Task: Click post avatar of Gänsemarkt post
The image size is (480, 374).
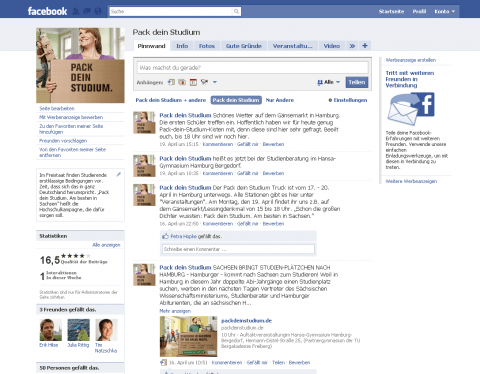Action: (144, 123)
